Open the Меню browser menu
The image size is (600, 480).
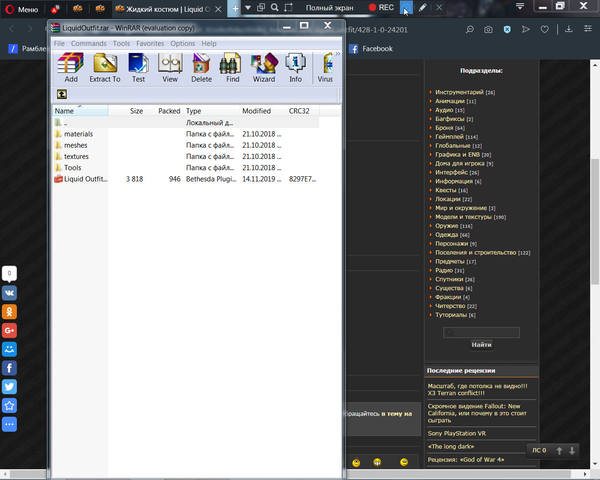[22, 8]
